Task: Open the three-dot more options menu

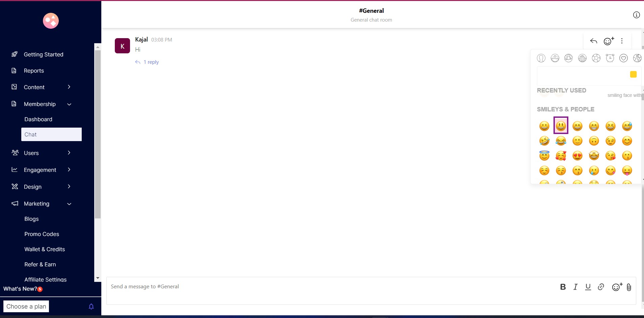Action: (622, 41)
